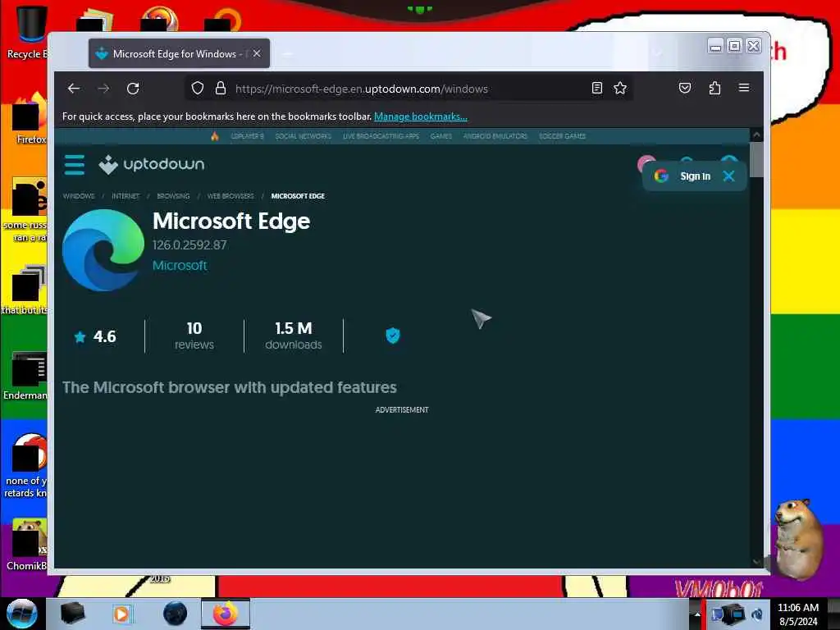The width and height of the screenshot is (840, 630).
Task: Dismiss the Google Sign in popup
Action: 728,176
